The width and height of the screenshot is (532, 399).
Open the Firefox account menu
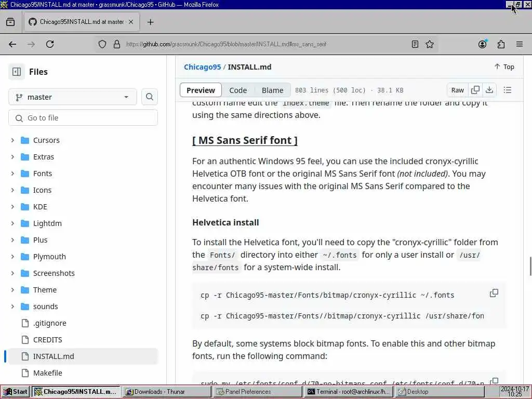pyautogui.click(x=483, y=44)
